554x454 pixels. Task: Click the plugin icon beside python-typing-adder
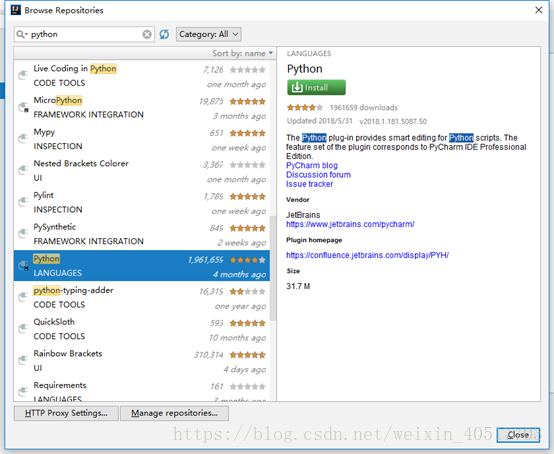pos(23,297)
